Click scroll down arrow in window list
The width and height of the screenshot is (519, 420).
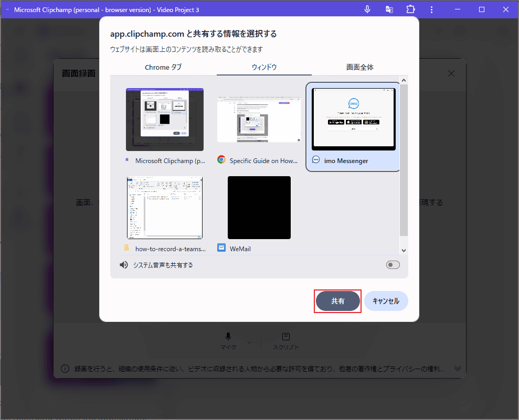404,251
